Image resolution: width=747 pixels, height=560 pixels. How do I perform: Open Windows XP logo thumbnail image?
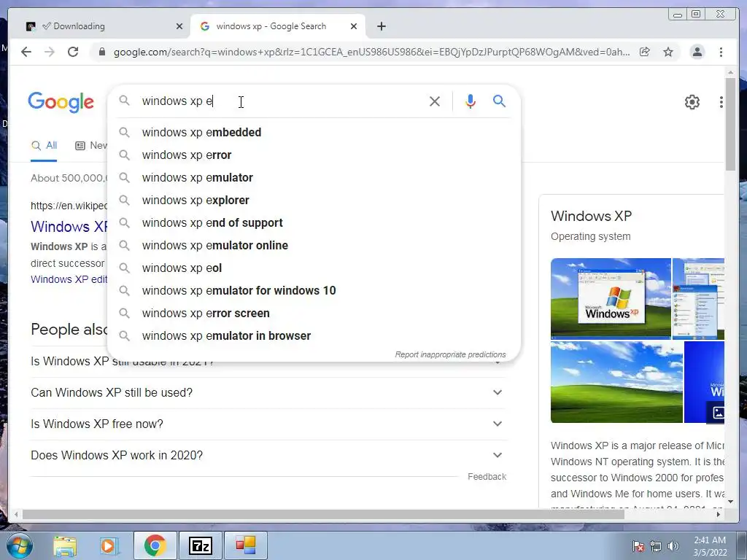(x=611, y=298)
